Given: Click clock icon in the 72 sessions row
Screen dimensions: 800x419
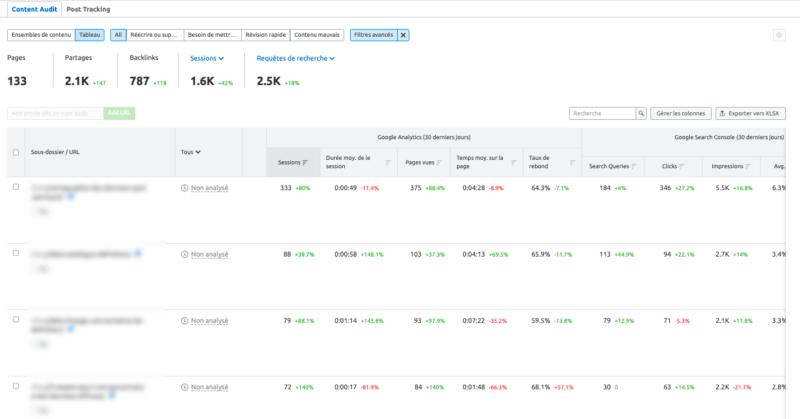Looking at the screenshot, I should click(184, 387).
